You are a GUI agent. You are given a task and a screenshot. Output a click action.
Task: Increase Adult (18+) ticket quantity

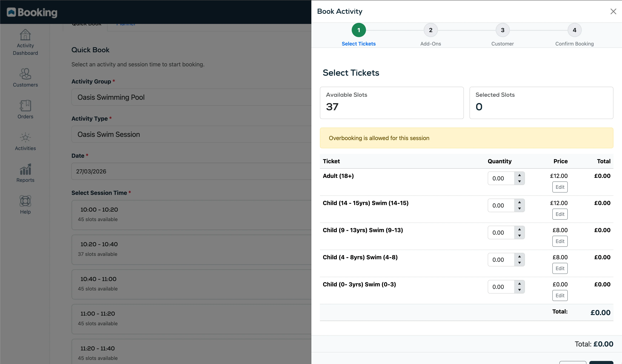(519, 175)
